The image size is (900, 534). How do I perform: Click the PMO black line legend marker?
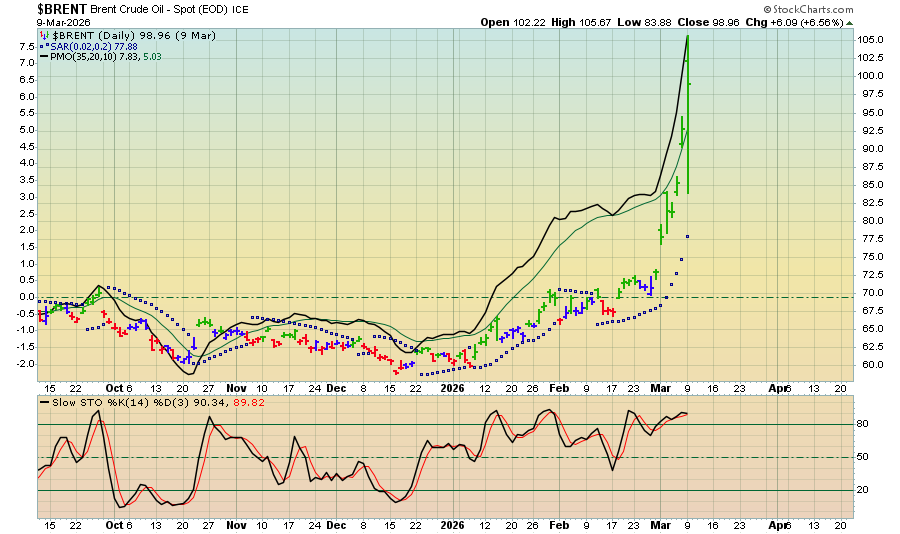coord(45,57)
